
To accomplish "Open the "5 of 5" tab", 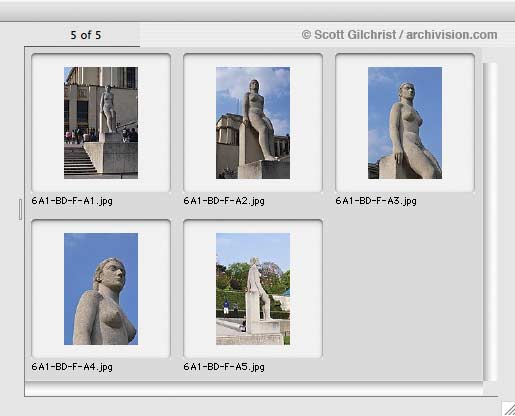I will pos(85,35).
